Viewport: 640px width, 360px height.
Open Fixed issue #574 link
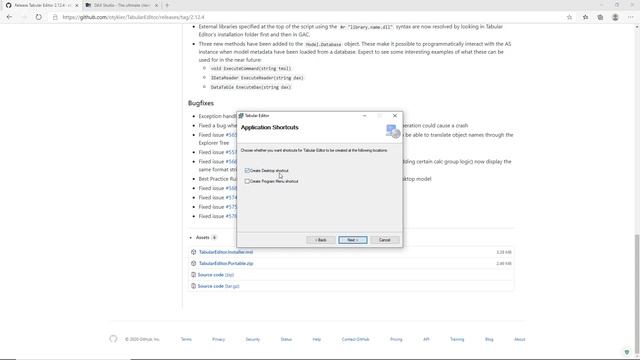point(231,198)
